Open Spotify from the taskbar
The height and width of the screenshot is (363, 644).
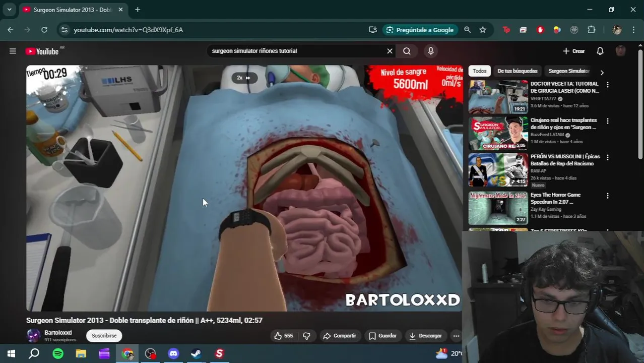coord(58,353)
